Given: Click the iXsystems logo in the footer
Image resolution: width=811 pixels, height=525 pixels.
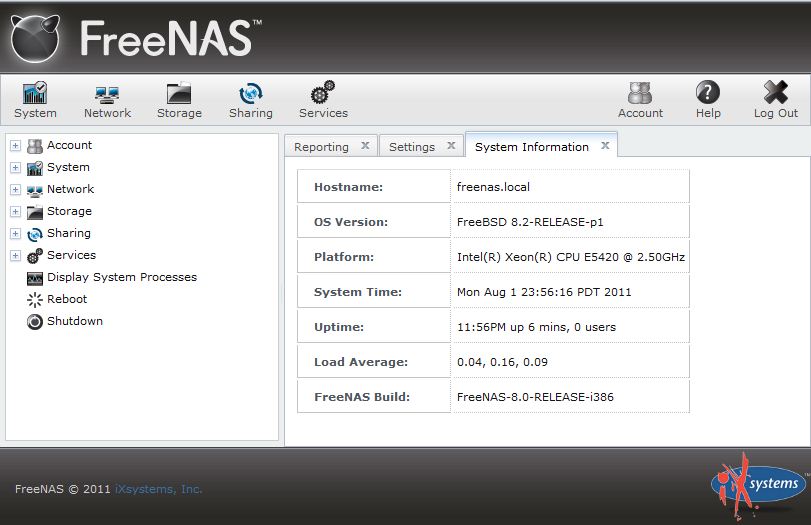Looking at the screenshot, I should point(759,485).
